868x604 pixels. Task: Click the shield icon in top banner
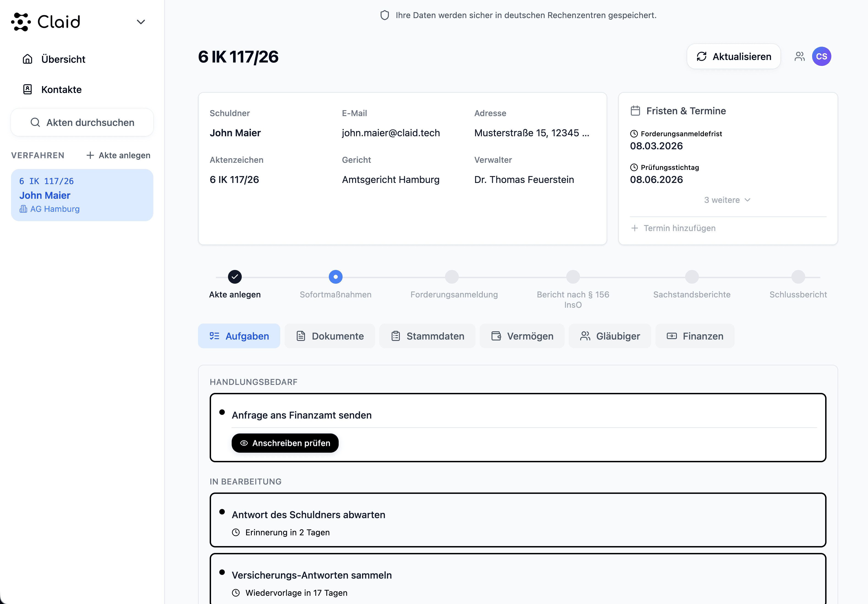[x=385, y=15]
